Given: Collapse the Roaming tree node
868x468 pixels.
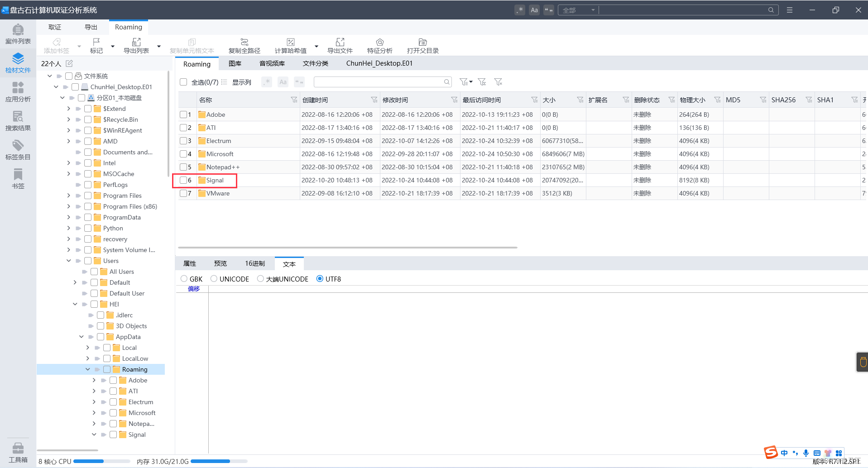Looking at the screenshot, I should [x=87, y=369].
